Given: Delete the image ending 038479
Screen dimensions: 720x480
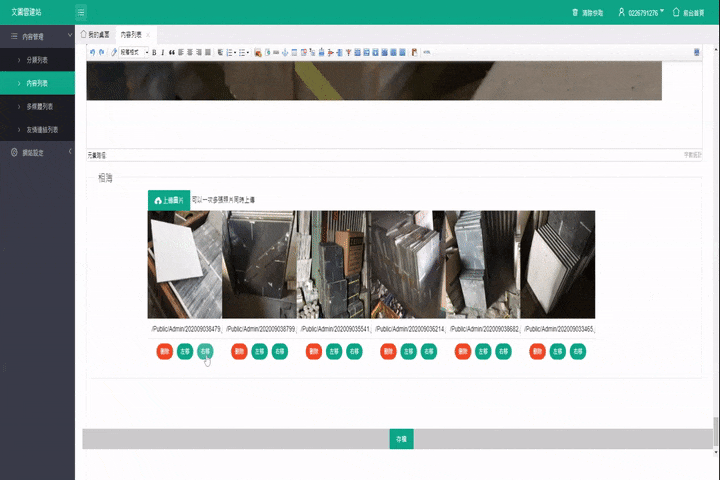Looking at the screenshot, I should coord(164,351).
